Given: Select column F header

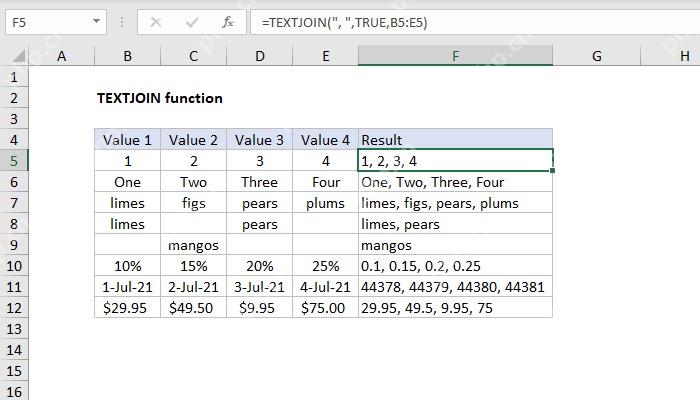Looking at the screenshot, I should coord(455,56).
